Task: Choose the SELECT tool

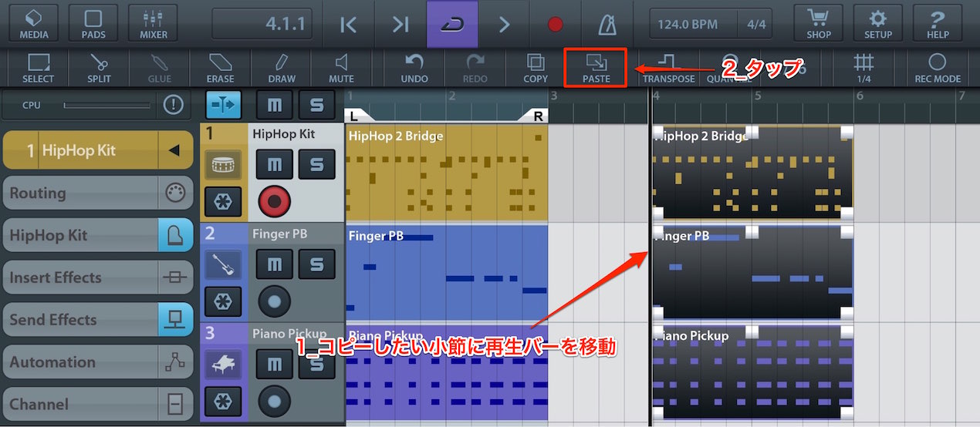Action: (x=38, y=68)
